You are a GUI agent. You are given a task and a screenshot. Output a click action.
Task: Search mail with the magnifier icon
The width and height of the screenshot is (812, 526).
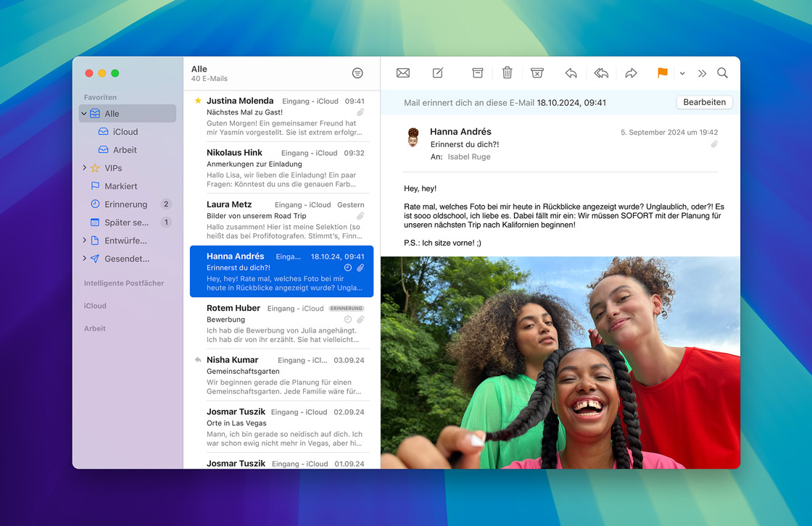tap(722, 73)
